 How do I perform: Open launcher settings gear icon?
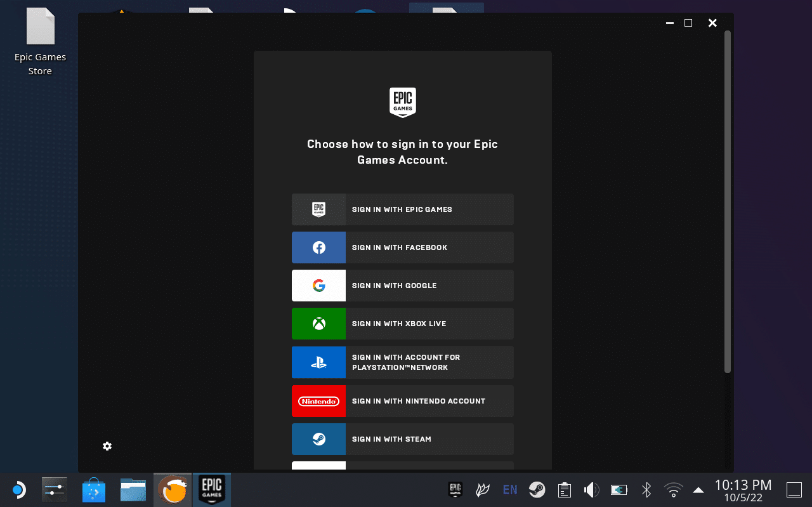[107, 446]
